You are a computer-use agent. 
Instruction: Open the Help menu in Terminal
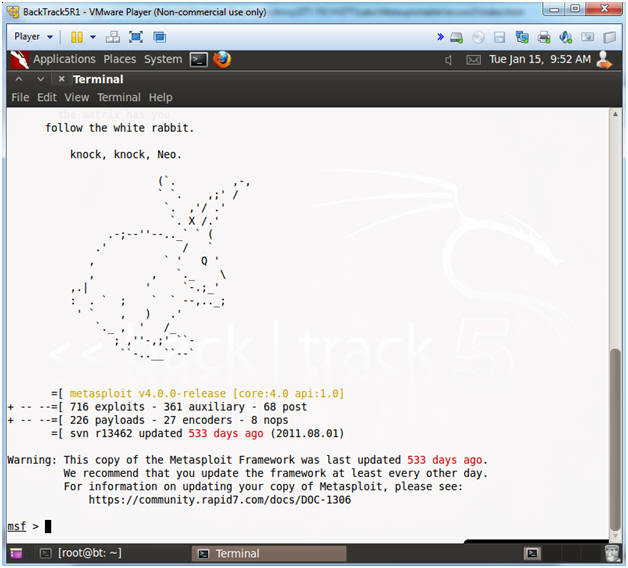161,97
